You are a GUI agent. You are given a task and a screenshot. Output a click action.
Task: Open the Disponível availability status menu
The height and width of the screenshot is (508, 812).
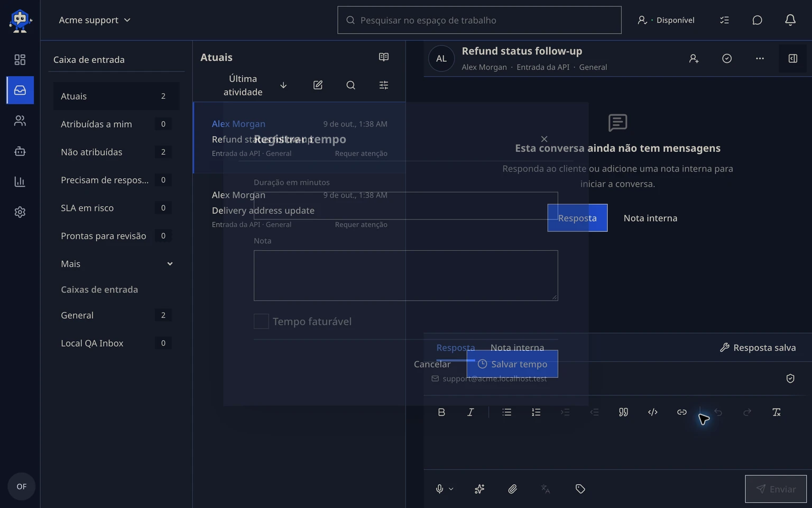pos(666,20)
